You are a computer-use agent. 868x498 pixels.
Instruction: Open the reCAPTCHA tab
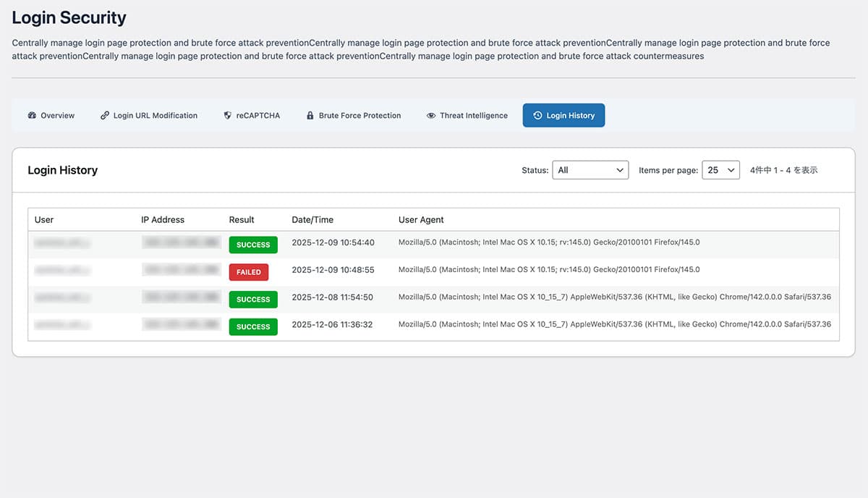click(258, 116)
